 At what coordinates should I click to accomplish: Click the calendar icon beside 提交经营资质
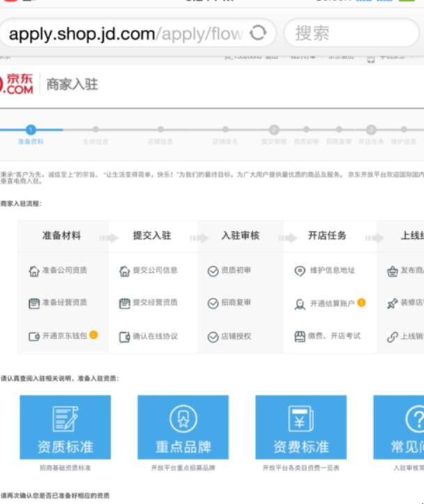pyautogui.click(x=125, y=303)
